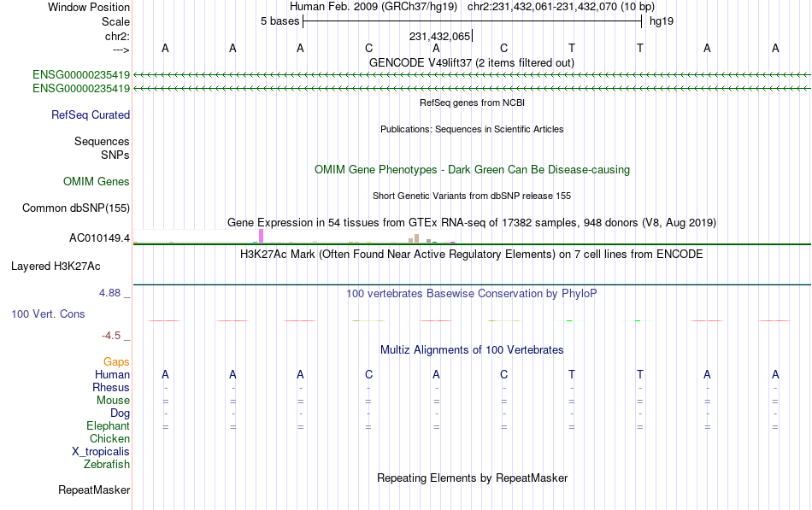Click the Elephant species label

coord(109,425)
